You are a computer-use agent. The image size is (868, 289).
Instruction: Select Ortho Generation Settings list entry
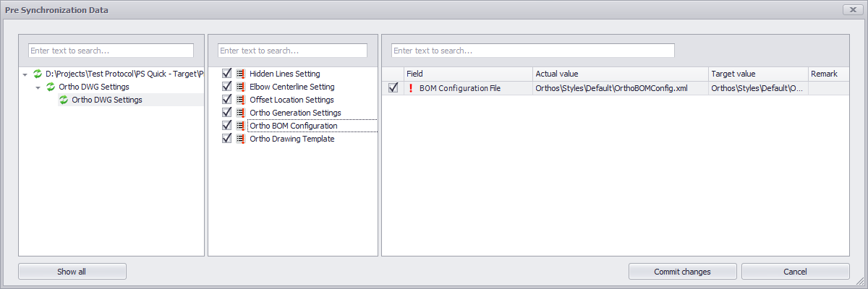(x=295, y=113)
